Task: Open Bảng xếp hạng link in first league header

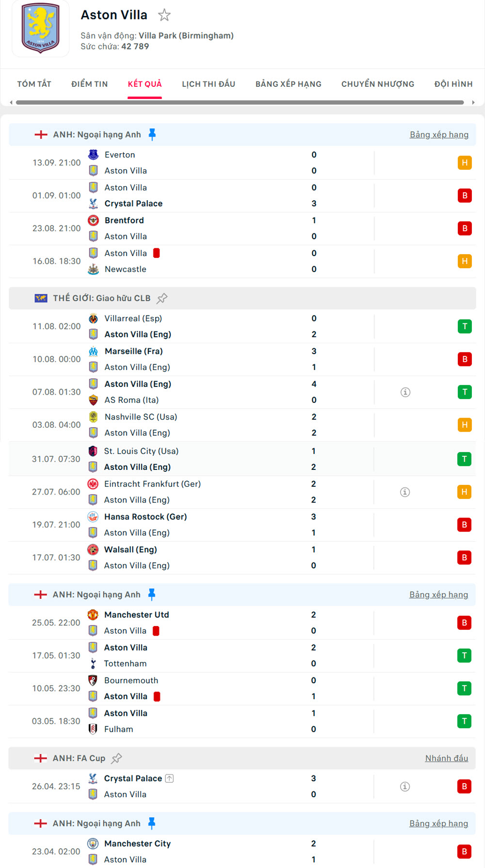Action: click(x=439, y=134)
